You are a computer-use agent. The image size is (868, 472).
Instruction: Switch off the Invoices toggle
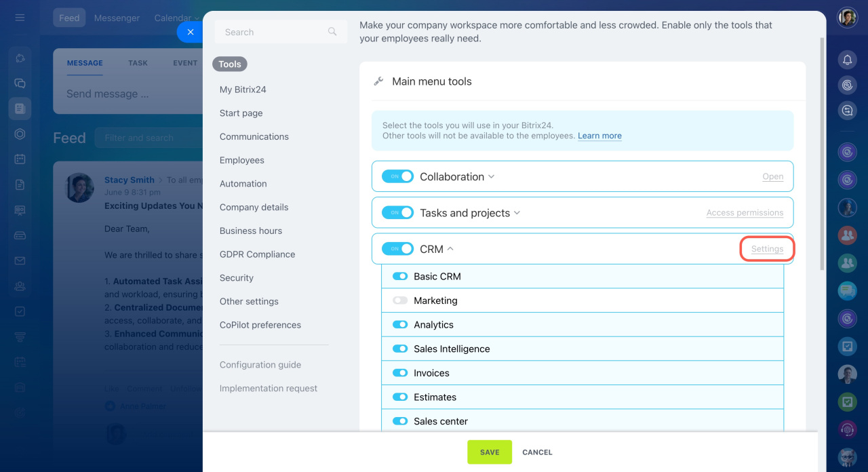[x=400, y=373]
